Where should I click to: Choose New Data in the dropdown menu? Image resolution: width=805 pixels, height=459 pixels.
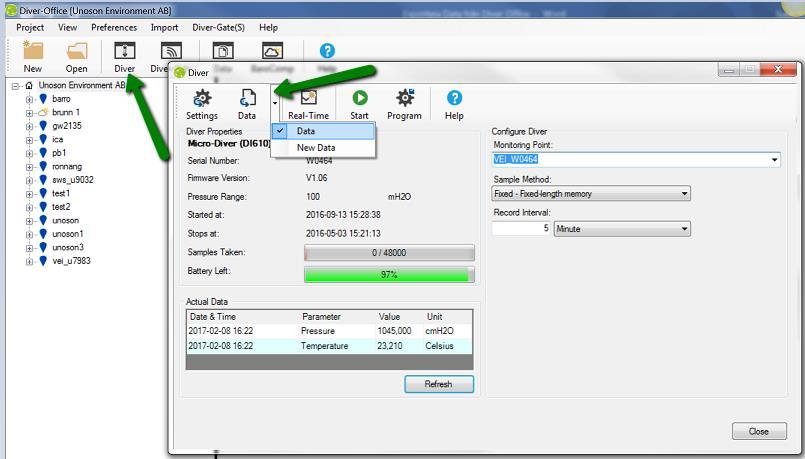coord(323,148)
